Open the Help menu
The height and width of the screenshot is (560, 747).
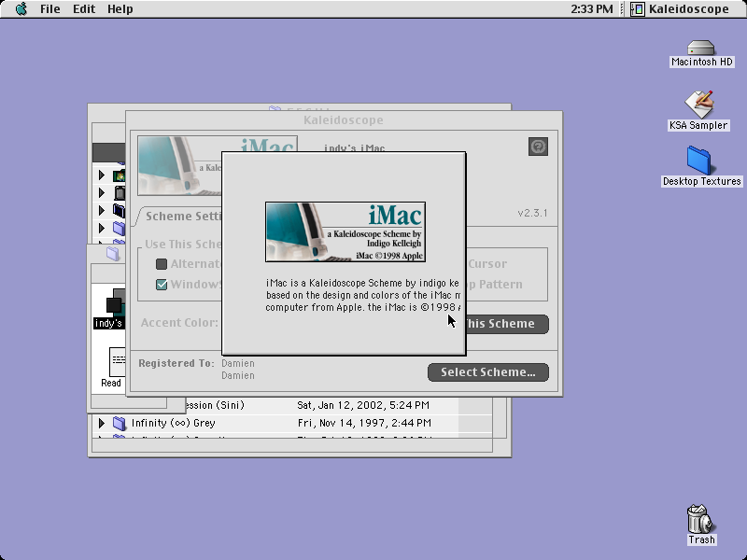120,8
